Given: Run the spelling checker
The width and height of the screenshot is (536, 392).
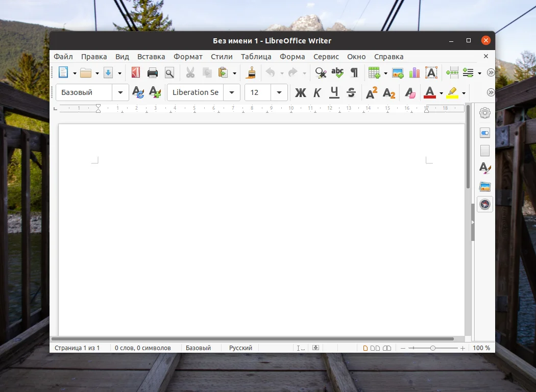Looking at the screenshot, I should [336, 72].
